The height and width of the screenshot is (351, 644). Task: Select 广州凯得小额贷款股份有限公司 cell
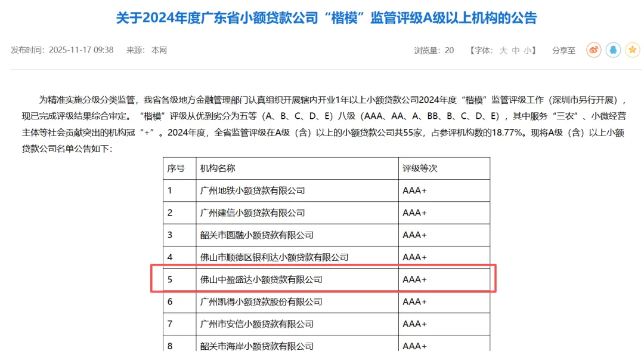pos(298,301)
